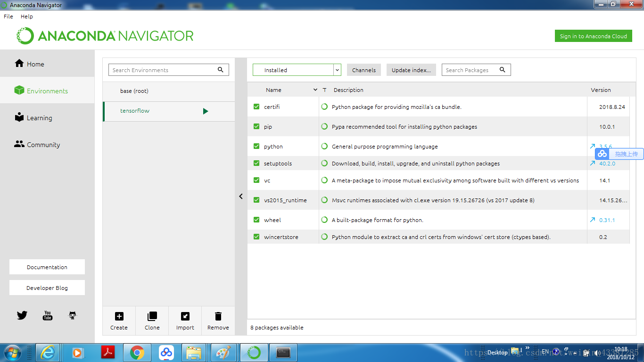Viewport: 644px width, 362px height.
Task: Click the vc package type icon
Action: click(x=324, y=180)
